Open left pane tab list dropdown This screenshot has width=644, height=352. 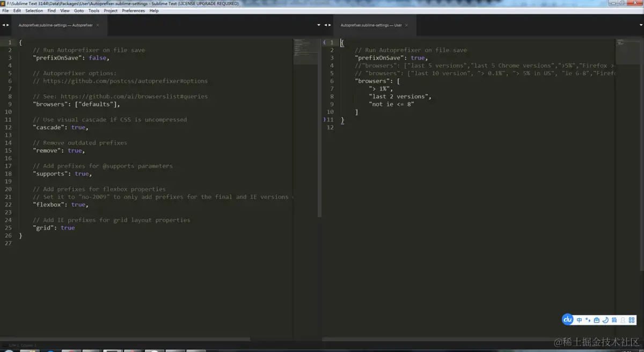point(318,25)
